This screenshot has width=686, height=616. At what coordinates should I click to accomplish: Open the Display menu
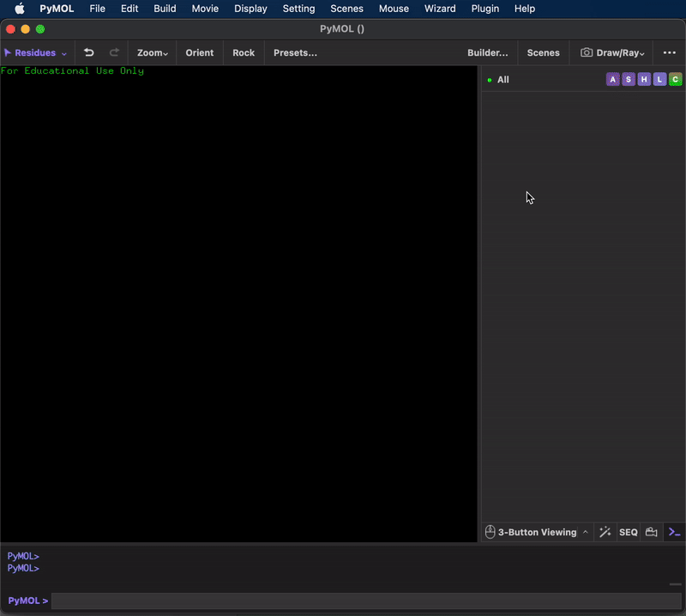(x=250, y=9)
